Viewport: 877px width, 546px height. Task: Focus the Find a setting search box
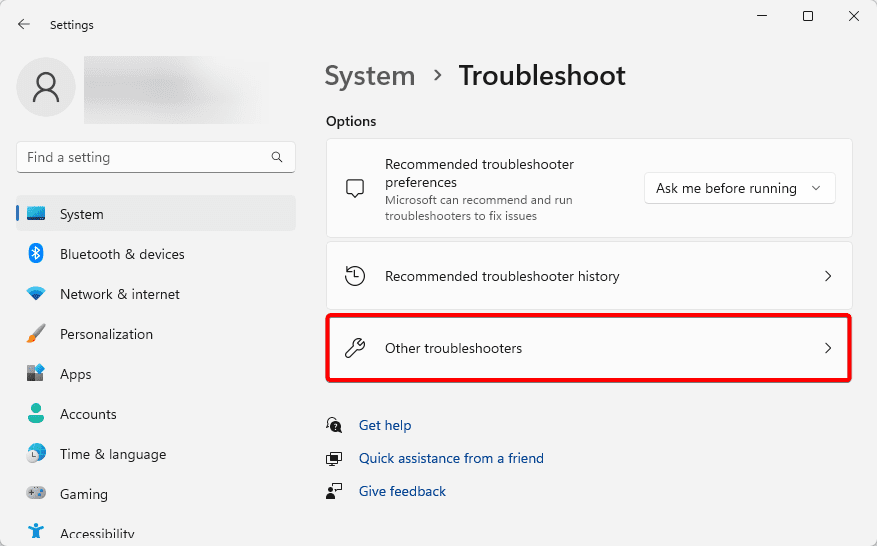[x=145, y=157]
